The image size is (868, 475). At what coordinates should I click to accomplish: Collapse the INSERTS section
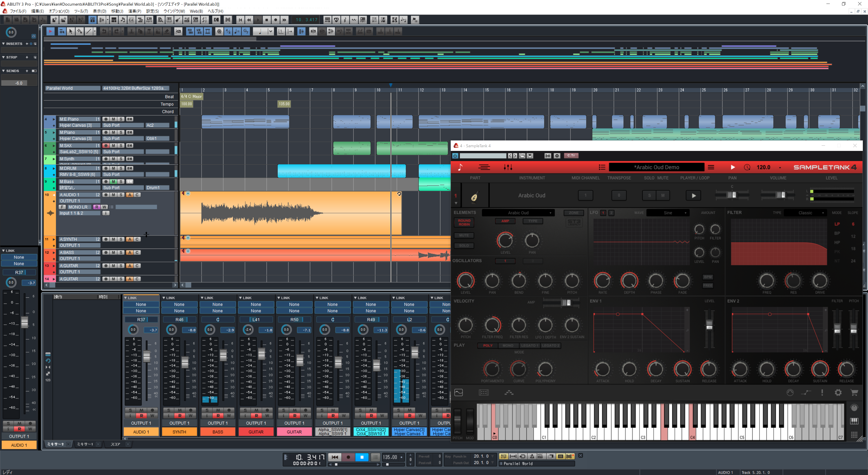coord(3,44)
